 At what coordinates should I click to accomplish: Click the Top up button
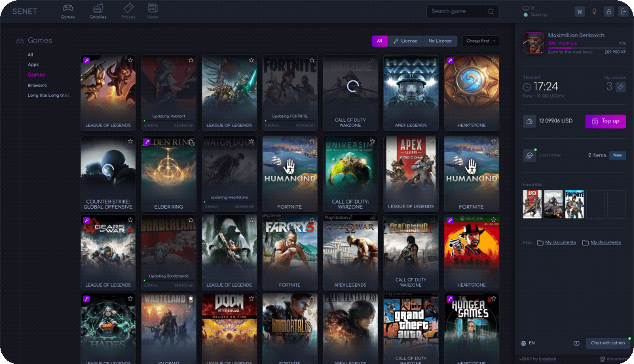click(605, 121)
